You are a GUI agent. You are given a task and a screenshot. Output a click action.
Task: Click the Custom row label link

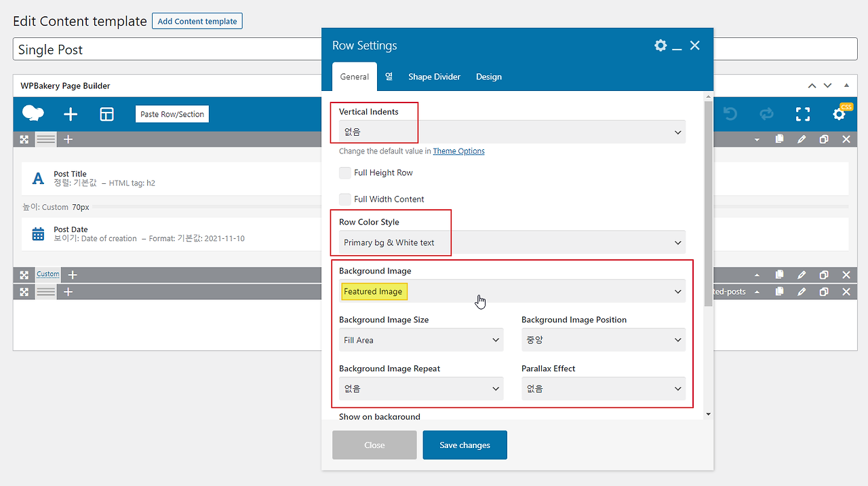[48, 274]
